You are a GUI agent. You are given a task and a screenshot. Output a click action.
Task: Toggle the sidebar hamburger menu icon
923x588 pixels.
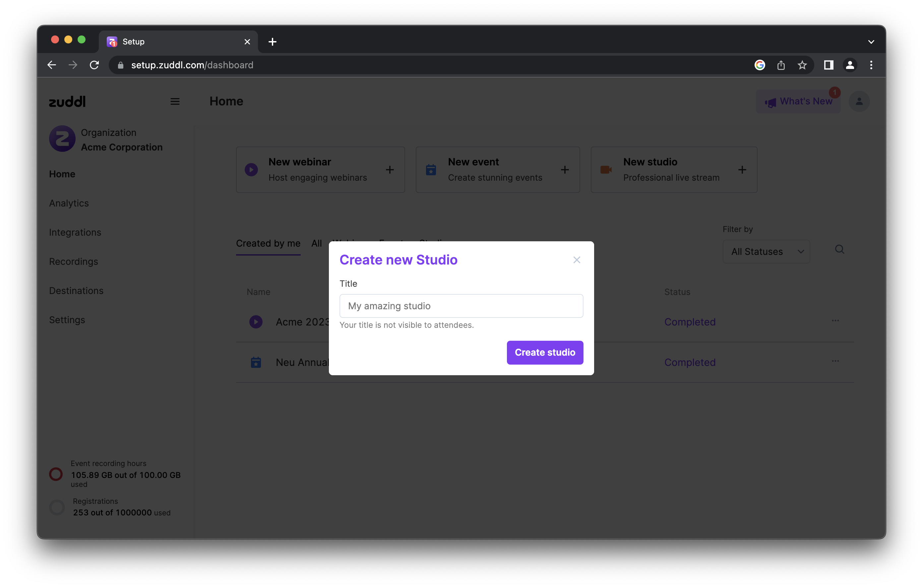pos(175,101)
